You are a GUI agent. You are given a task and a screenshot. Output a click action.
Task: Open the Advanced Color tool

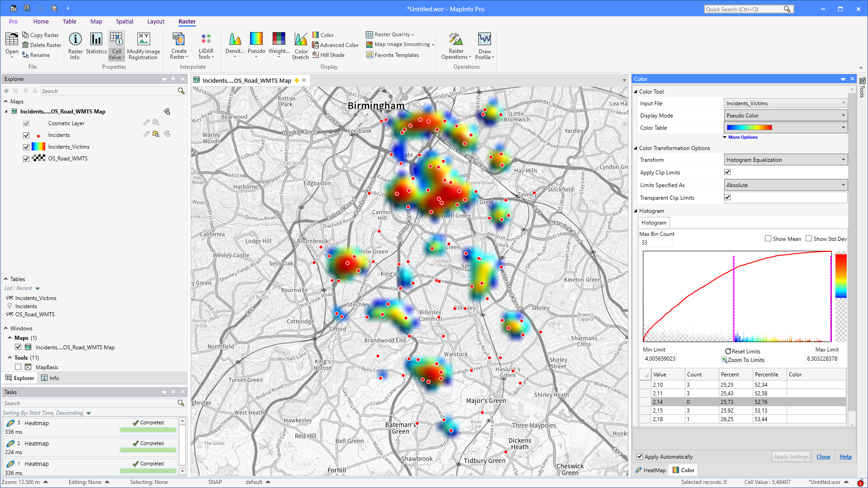[x=335, y=45]
